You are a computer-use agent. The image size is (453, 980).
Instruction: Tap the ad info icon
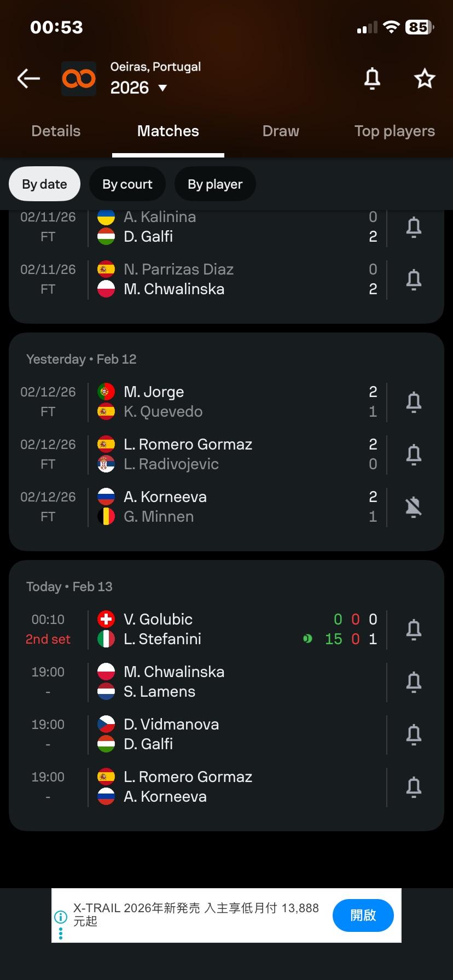pos(60,917)
